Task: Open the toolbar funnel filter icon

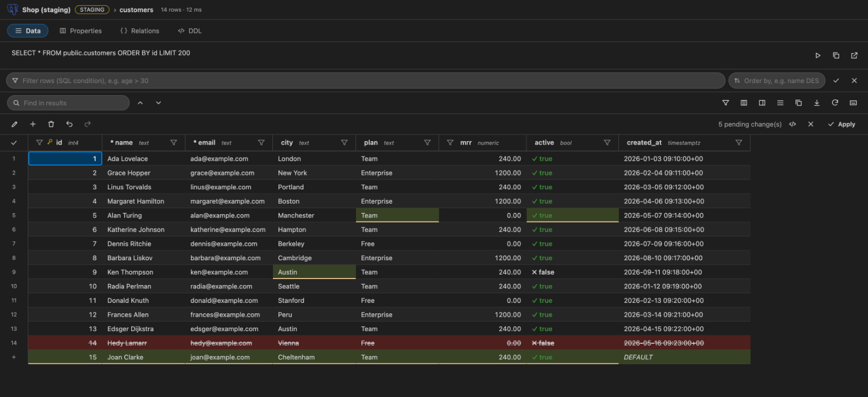Action: click(x=726, y=103)
